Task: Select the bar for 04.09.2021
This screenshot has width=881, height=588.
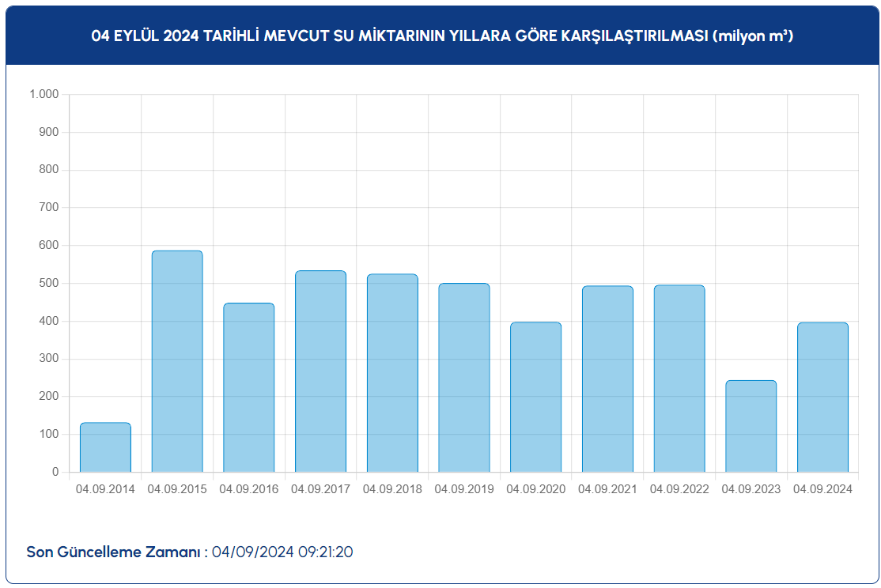Action: [x=607, y=379]
